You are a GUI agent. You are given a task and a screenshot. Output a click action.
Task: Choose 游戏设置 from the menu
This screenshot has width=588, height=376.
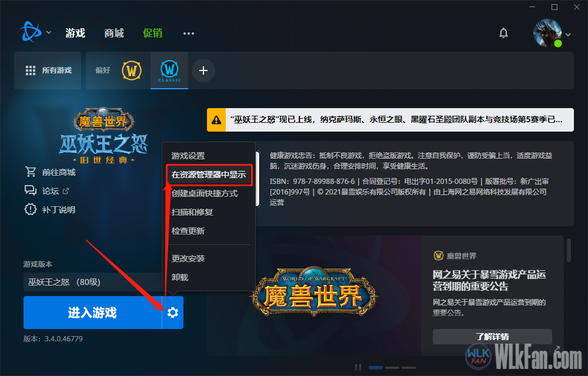[x=188, y=156]
